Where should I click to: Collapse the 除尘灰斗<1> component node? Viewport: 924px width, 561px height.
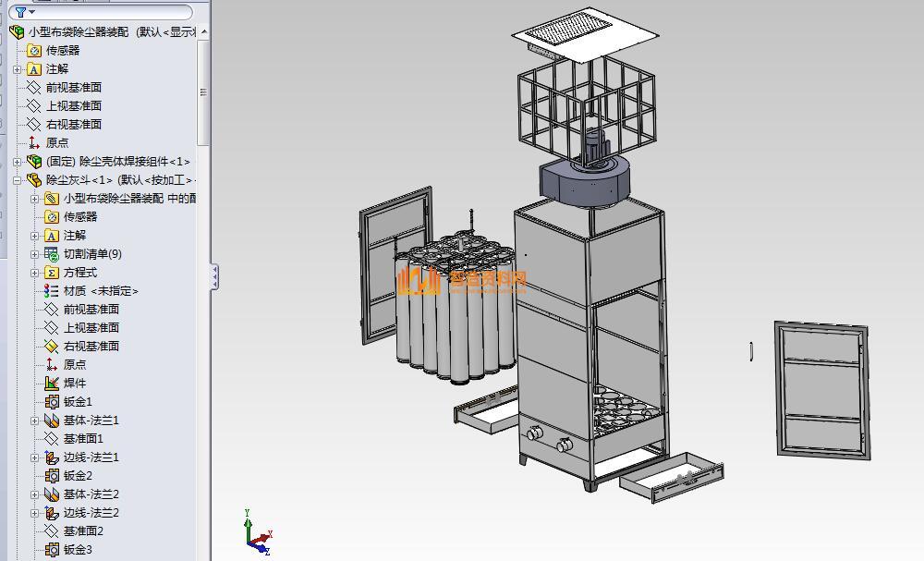pos(18,180)
